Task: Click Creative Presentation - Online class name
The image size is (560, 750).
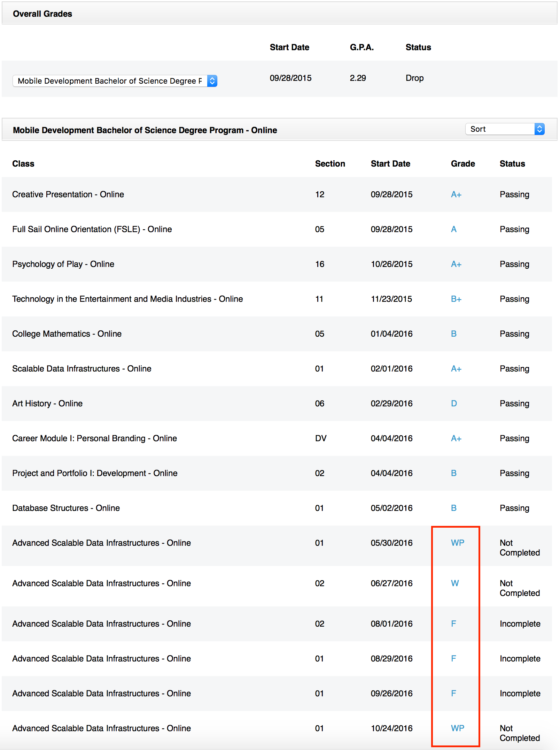Action: coord(68,194)
